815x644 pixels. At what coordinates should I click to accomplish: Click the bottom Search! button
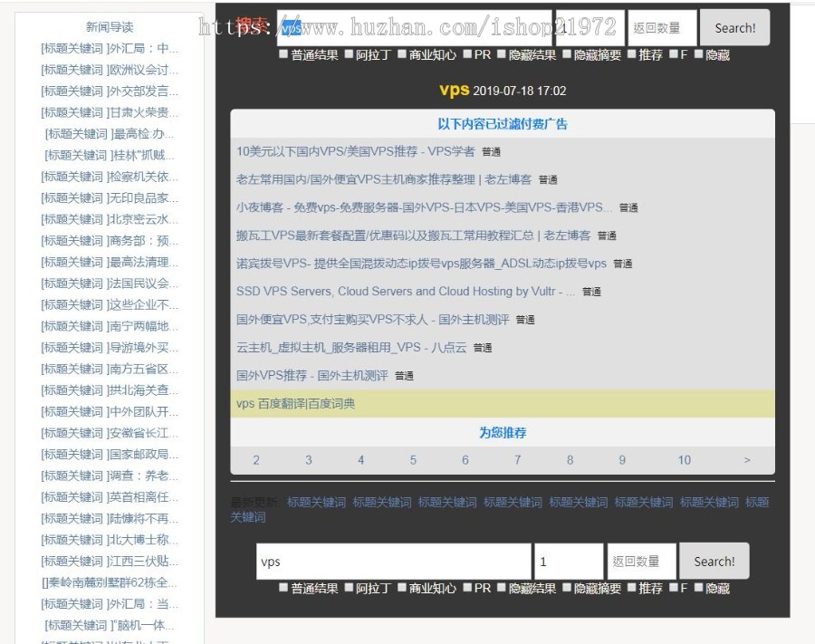(714, 562)
